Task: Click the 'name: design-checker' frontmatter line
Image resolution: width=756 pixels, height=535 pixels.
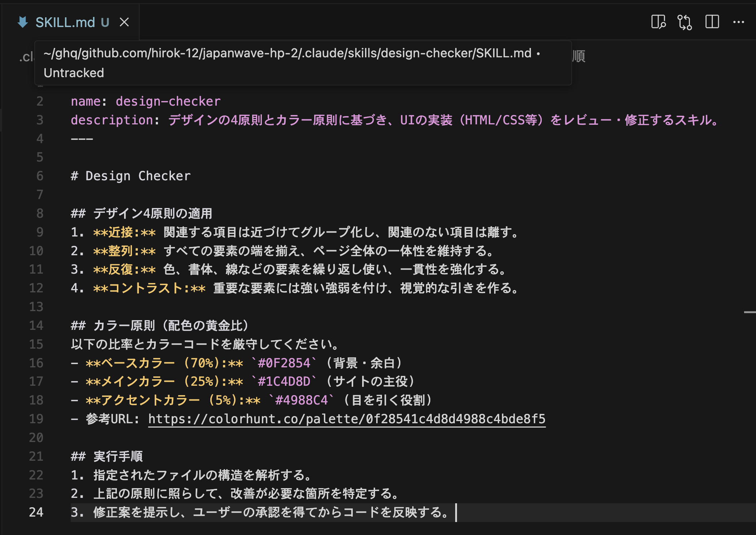Action: pyautogui.click(x=146, y=101)
